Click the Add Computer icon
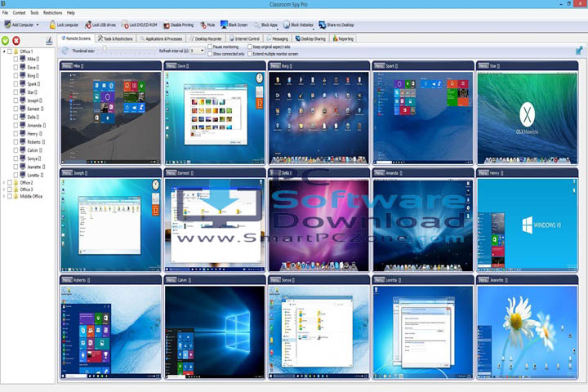 (7, 24)
